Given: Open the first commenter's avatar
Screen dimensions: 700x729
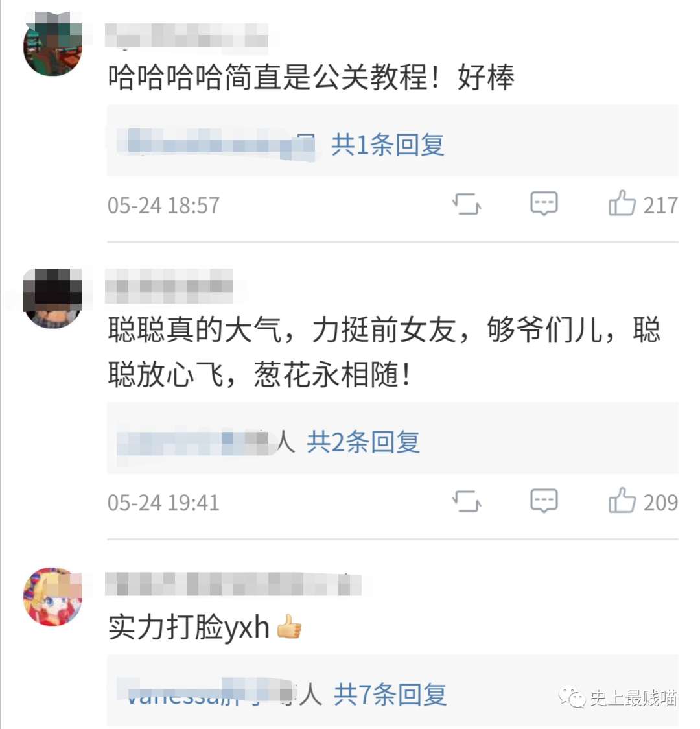Looking at the screenshot, I should coord(52,45).
